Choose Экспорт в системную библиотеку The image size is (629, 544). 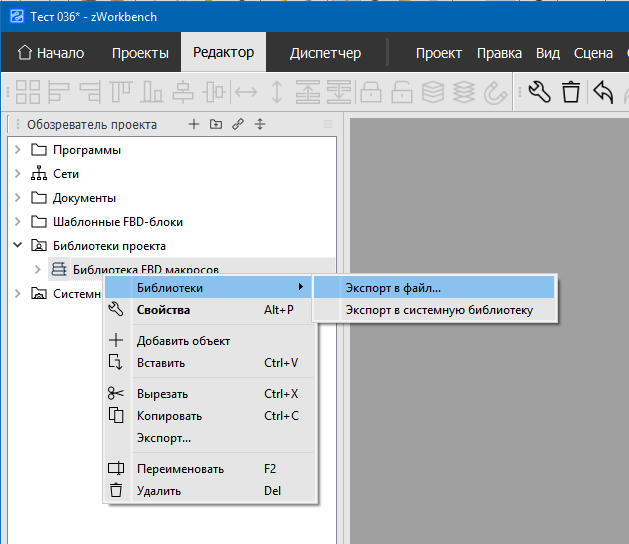[439, 310]
